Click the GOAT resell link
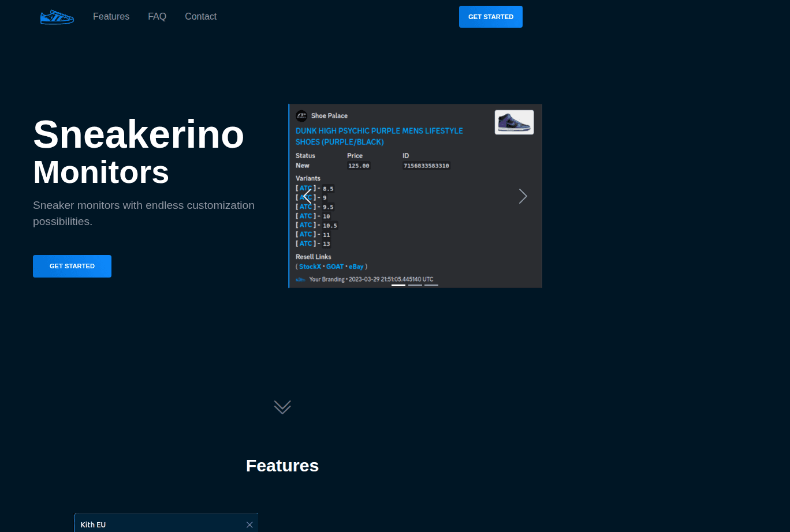 [x=335, y=267]
